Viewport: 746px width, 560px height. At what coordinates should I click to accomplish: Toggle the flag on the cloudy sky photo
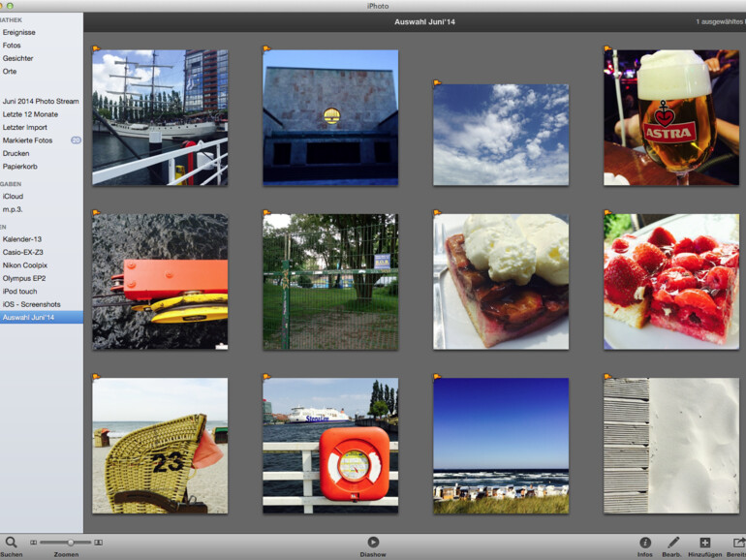[437, 83]
